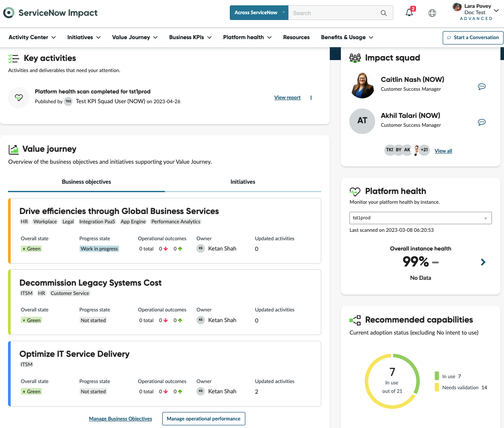Click the globe language icon
The image size is (504, 428).
pyautogui.click(x=432, y=13)
